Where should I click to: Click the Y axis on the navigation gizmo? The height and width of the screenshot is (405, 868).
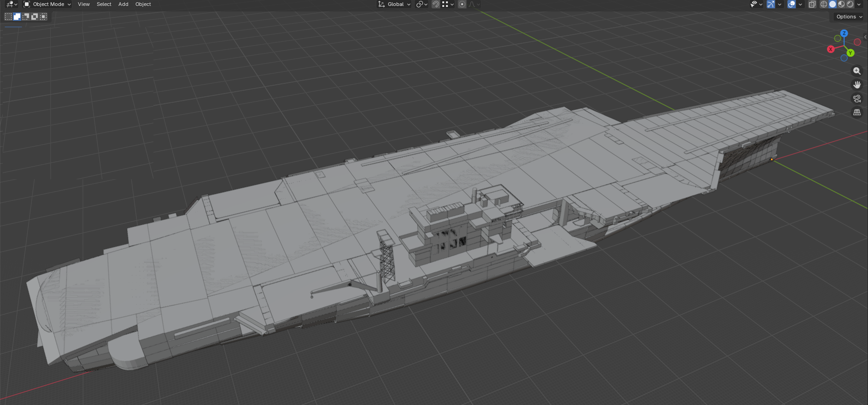coord(850,53)
